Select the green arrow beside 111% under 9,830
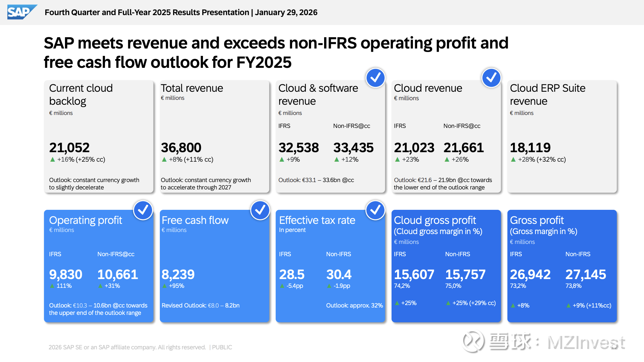 (52, 286)
